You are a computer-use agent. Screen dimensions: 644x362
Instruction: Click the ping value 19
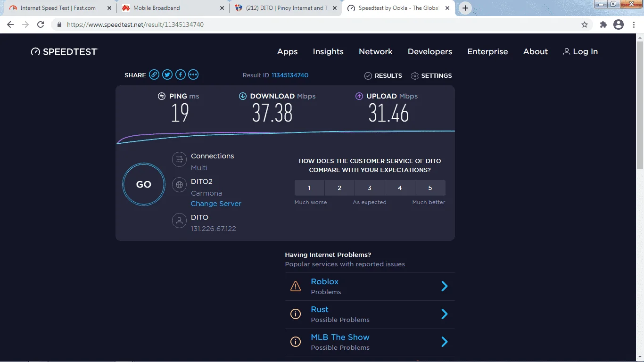coord(180,113)
